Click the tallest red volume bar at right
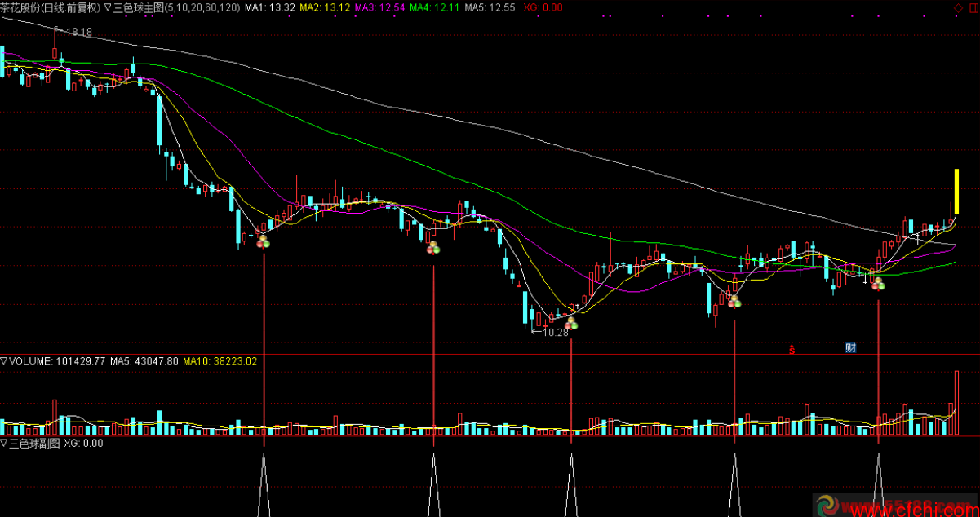980x517 pixels. coord(956,404)
